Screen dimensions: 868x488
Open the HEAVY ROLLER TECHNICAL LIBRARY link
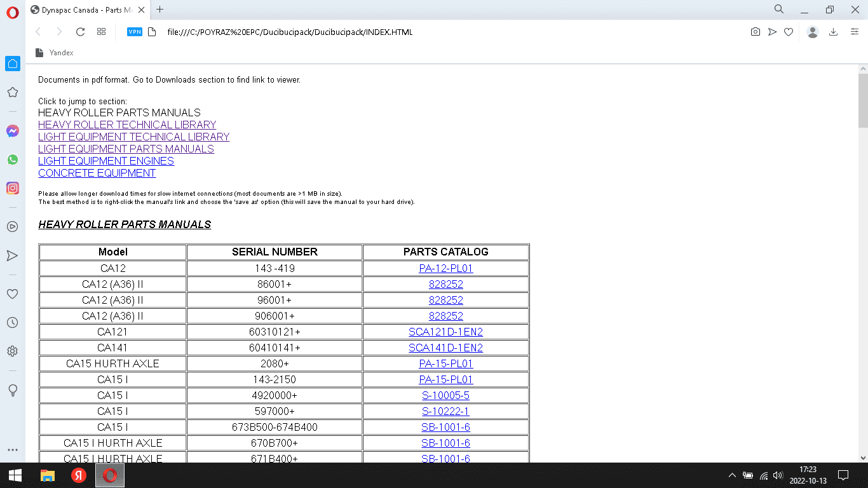pos(127,125)
